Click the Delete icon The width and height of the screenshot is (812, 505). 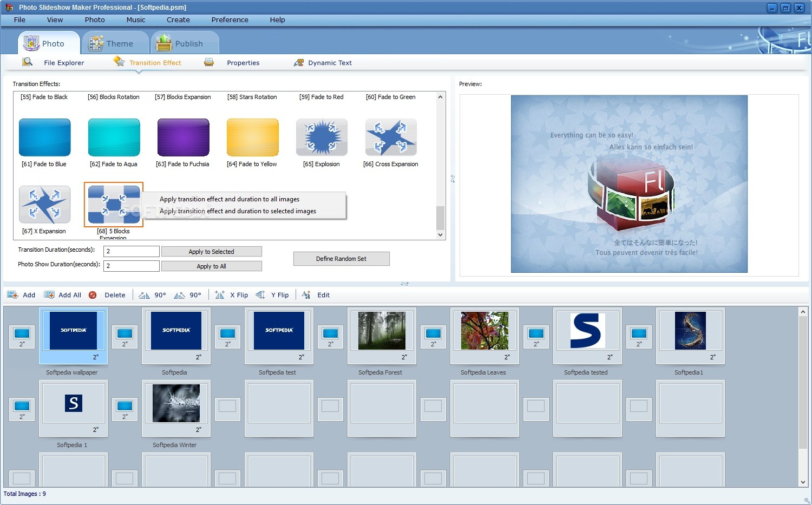pos(93,295)
